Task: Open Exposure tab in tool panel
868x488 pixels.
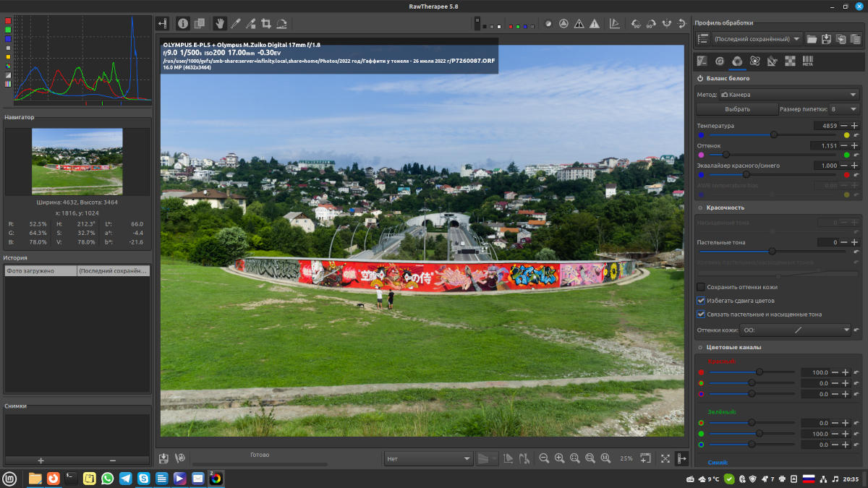Action: (702, 61)
